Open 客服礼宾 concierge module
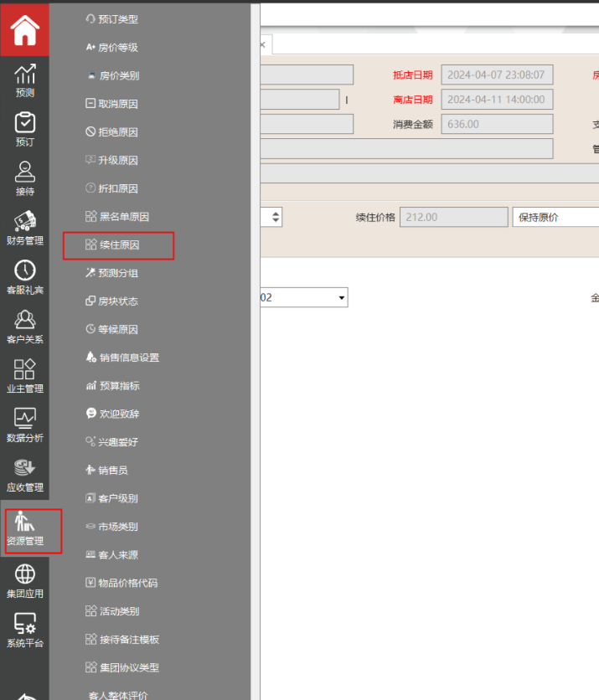The width and height of the screenshot is (599, 700). click(24, 277)
